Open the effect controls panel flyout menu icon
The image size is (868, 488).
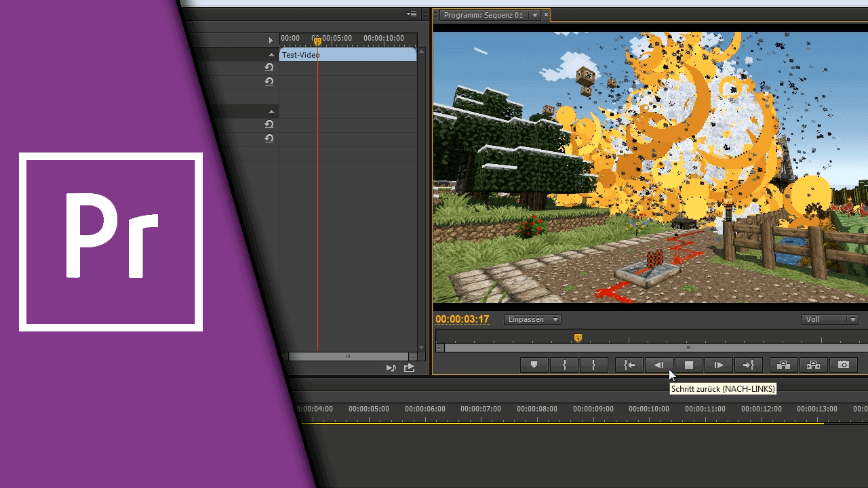coord(412,14)
